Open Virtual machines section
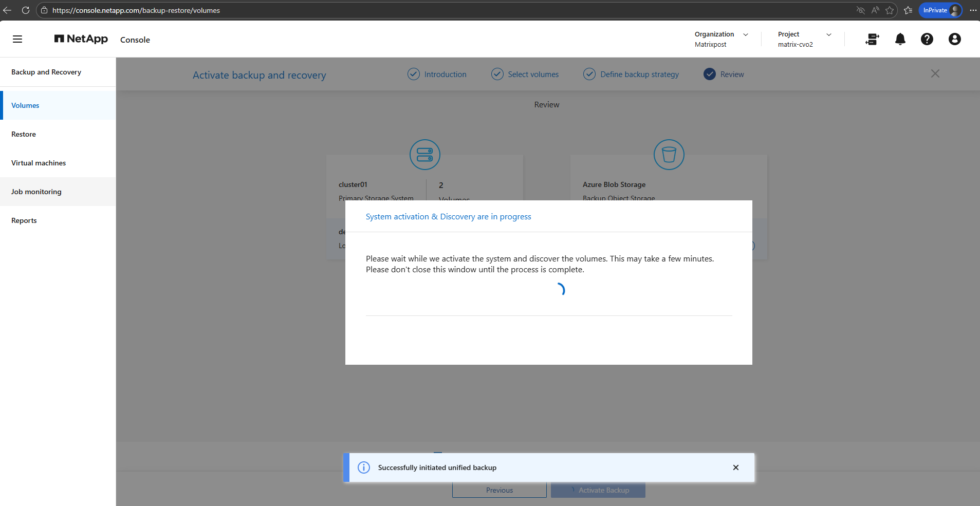Image resolution: width=980 pixels, height=506 pixels. pos(39,163)
